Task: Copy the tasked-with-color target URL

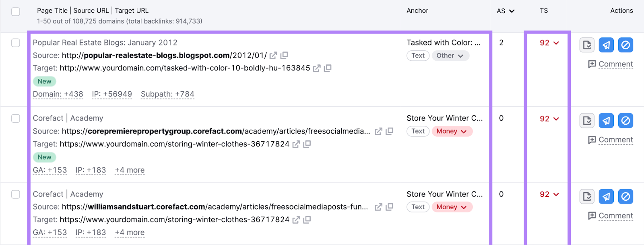Action: pos(328,68)
